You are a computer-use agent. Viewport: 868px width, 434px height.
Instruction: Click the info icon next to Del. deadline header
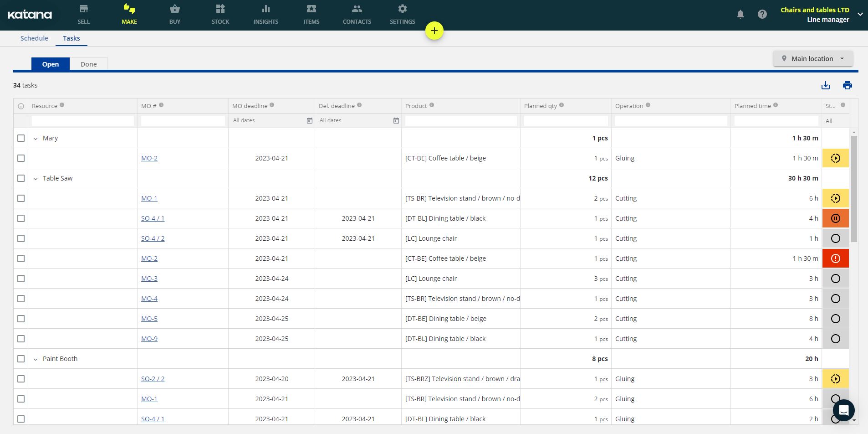pyautogui.click(x=359, y=105)
